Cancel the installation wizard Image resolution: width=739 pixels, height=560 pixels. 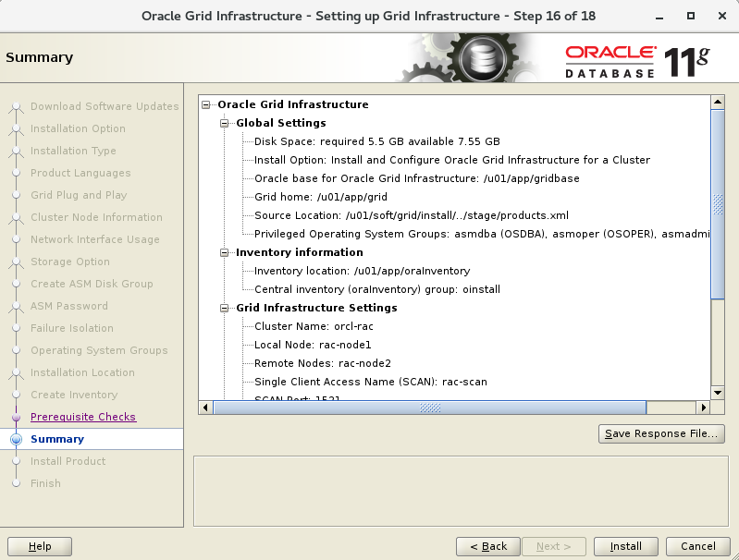[x=698, y=546]
